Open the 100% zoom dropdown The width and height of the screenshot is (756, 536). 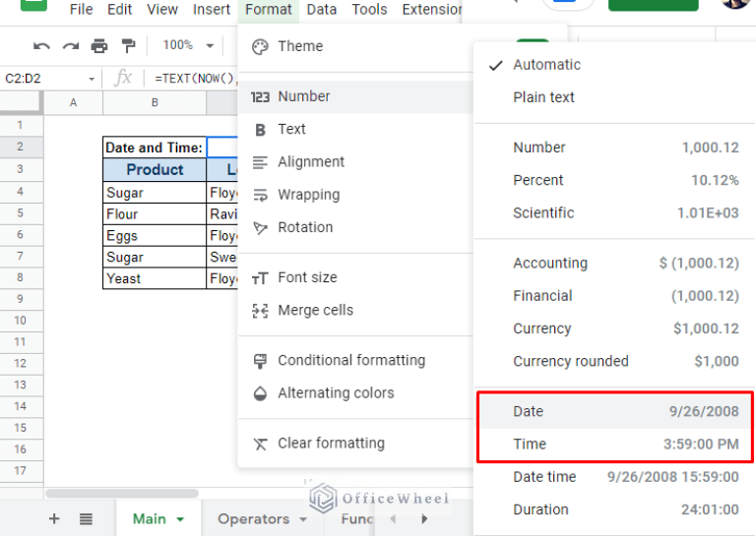[x=188, y=45]
